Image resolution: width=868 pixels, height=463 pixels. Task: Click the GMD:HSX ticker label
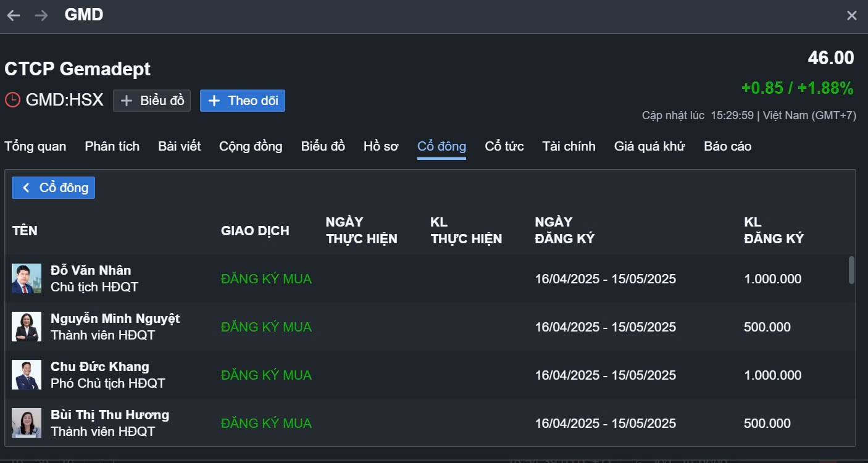click(x=64, y=100)
